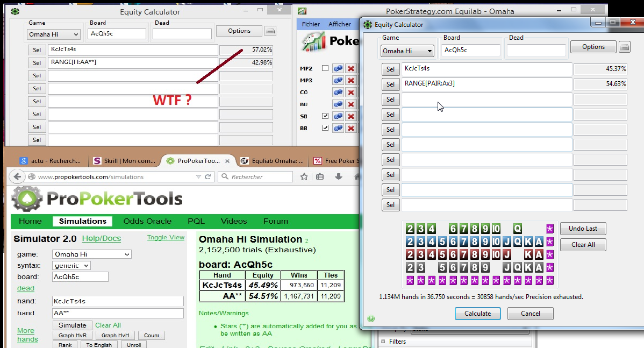Click the green help icon in Equity Calculator
The height and width of the screenshot is (348, 644).
(371, 318)
